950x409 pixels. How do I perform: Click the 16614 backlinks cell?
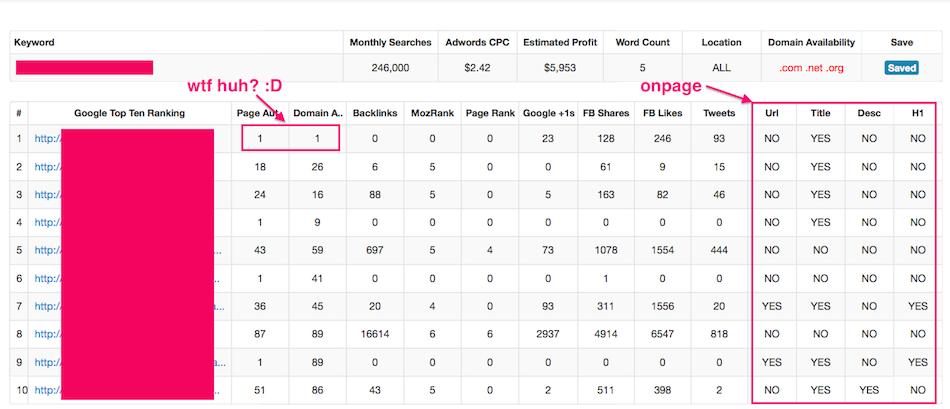pyautogui.click(x=375, y=331)
